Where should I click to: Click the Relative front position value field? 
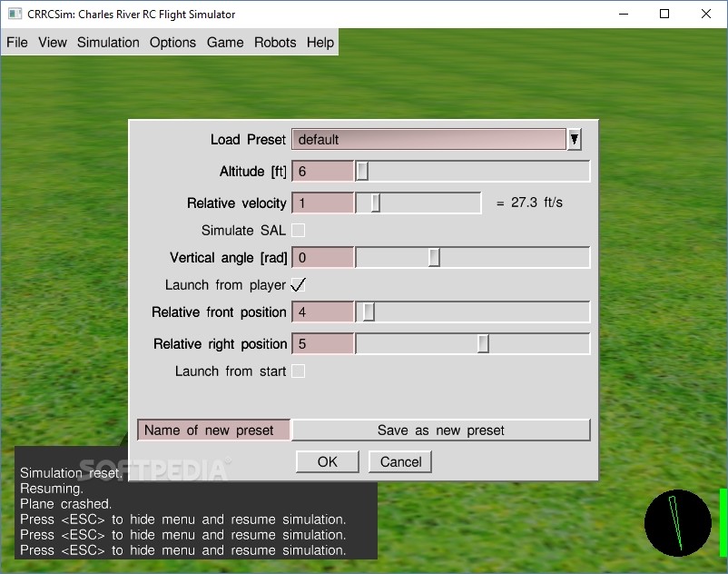coord(322,312)
